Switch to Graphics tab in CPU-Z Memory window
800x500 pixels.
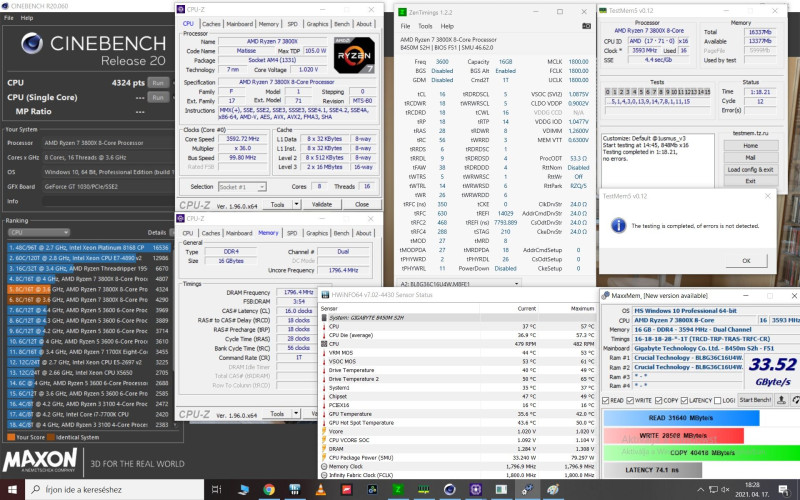click(317, 233)
